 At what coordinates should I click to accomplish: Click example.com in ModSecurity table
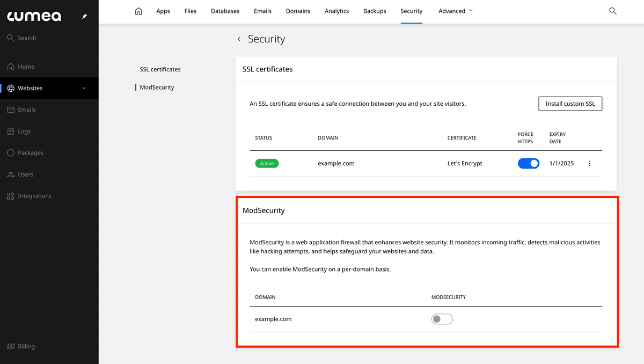click(274, 319)
